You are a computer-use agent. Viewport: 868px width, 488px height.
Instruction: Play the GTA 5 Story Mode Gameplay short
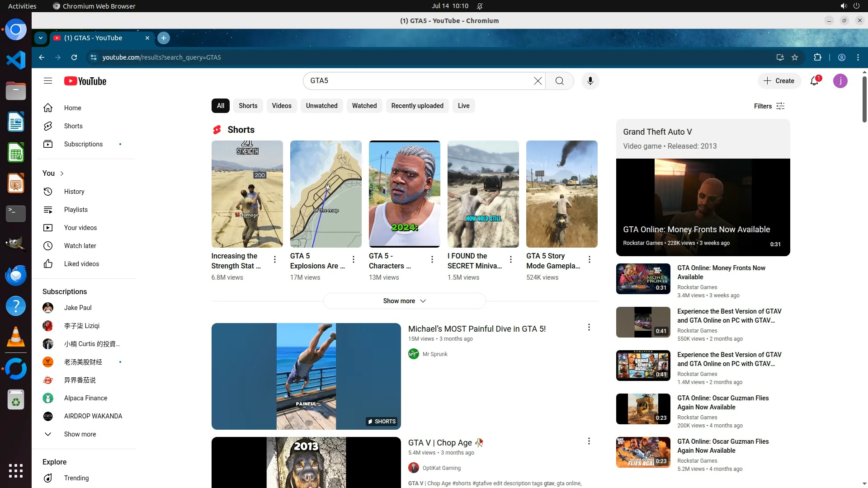[x=561, y=194]
